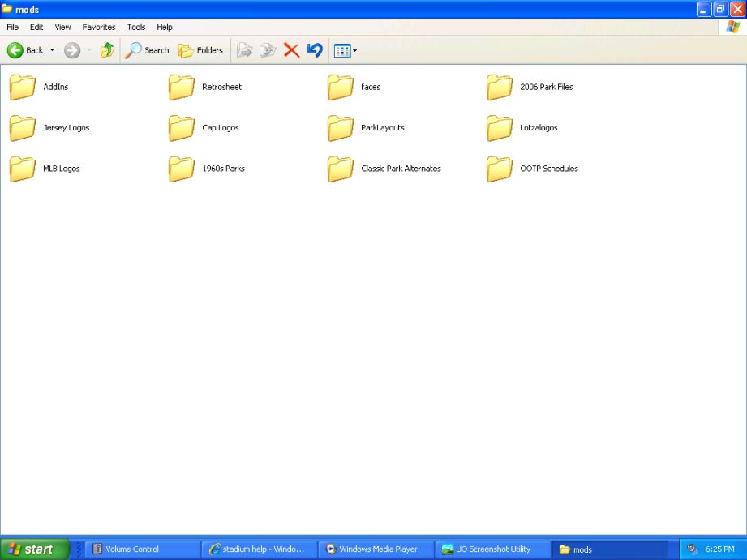
Task: Restore down the mods window
Action: pyautogui.click(x=720, y=9)
